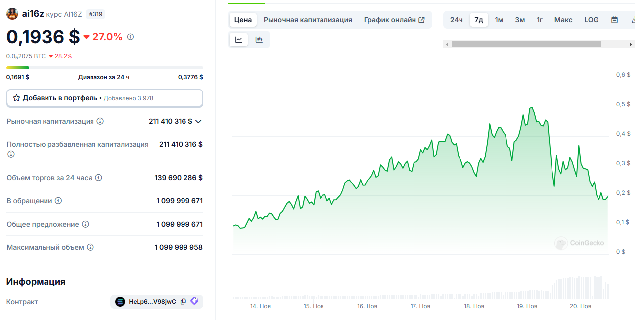644x320 pixels.
Task: Select the 24ч time range
Action: pyautogui.click(x=456, y=20)
